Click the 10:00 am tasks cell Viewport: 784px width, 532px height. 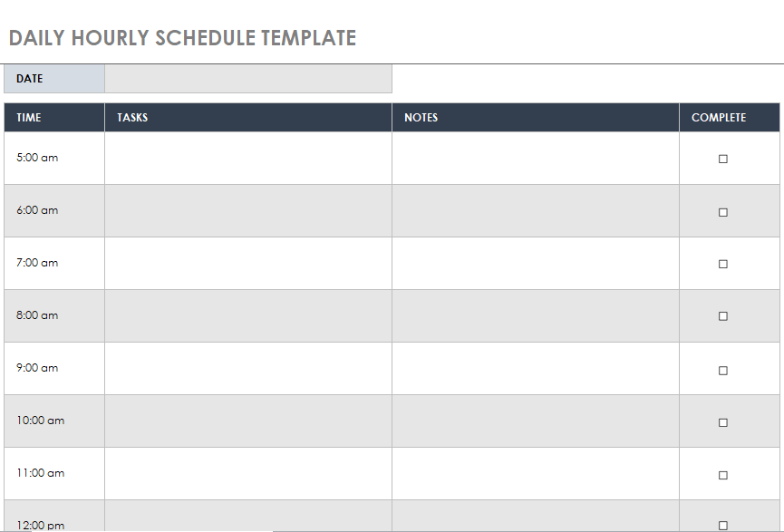click(x=248, y=421)
